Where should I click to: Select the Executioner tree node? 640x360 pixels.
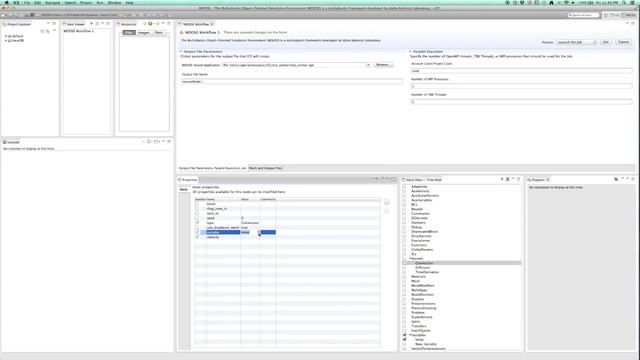pos(420,241)
